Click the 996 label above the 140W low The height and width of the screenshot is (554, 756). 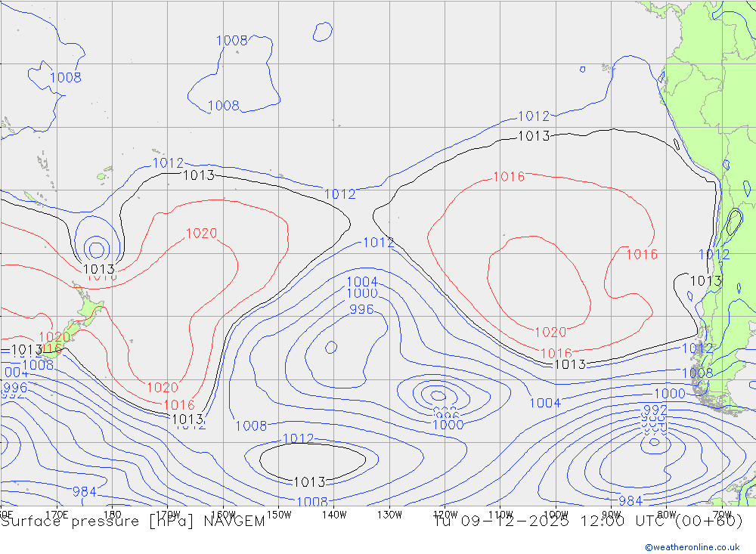tap(361, 309)
